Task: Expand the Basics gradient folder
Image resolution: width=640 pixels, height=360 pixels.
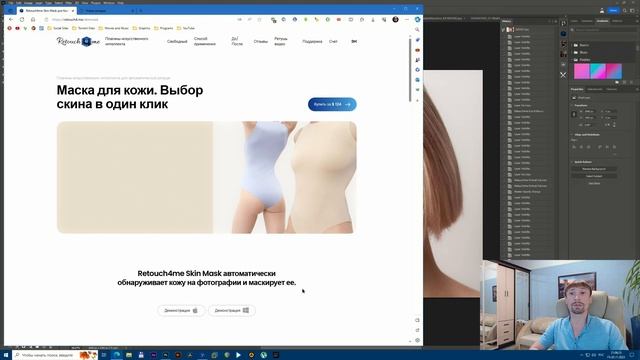Action: 572,45
